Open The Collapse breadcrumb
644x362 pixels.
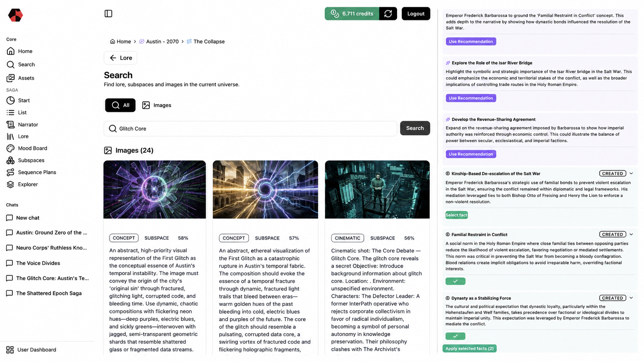(206, 42)
